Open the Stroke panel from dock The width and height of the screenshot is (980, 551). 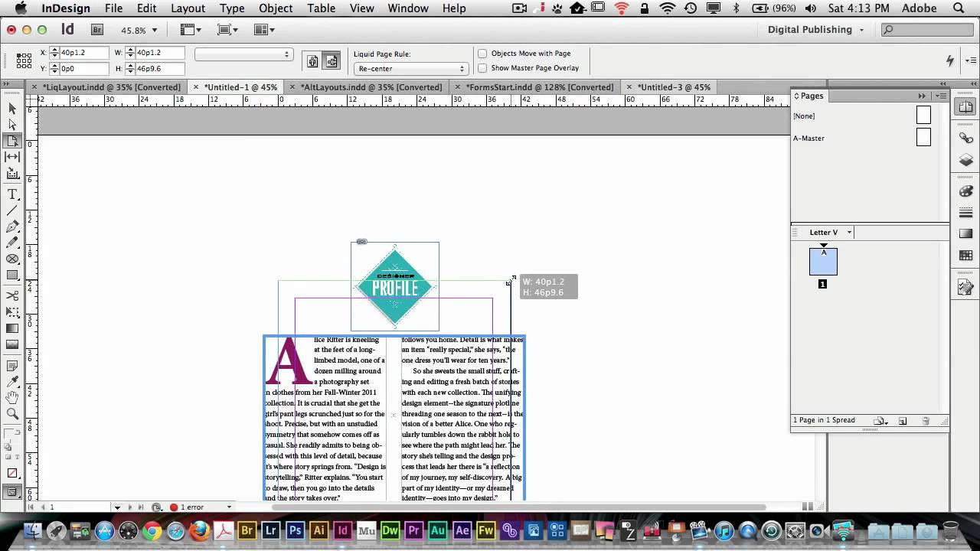[x=965, y=212]
